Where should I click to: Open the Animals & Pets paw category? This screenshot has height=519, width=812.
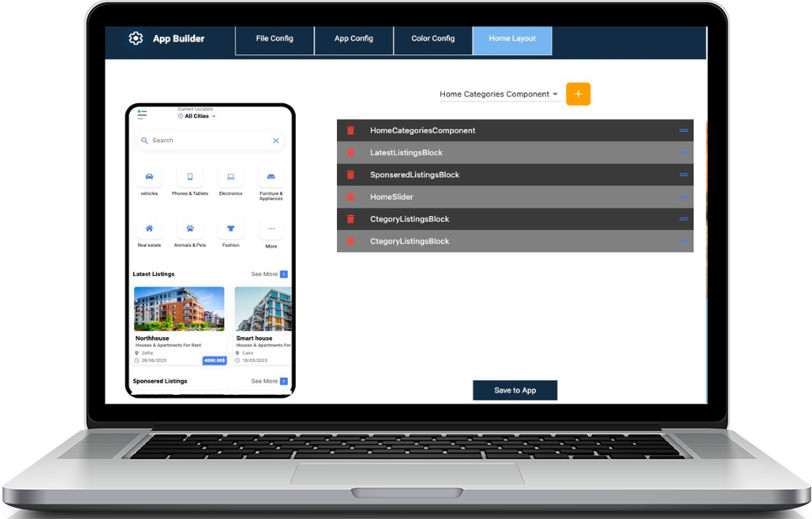click(x=190, y=229)
